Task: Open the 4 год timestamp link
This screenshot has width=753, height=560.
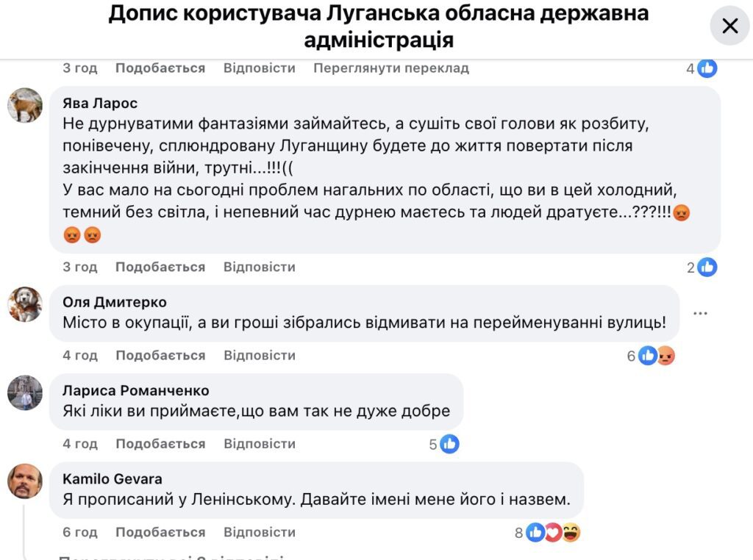Action: tap(79, 355)
